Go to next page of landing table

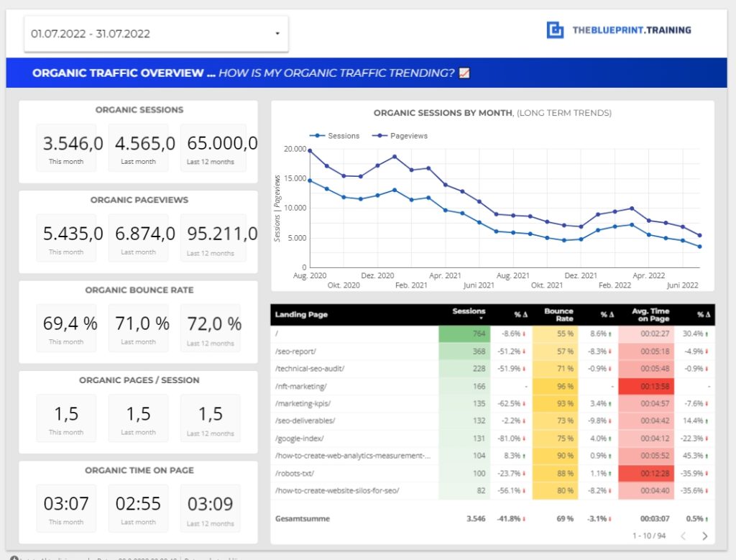pyautogui.click(x=704, y=536)
